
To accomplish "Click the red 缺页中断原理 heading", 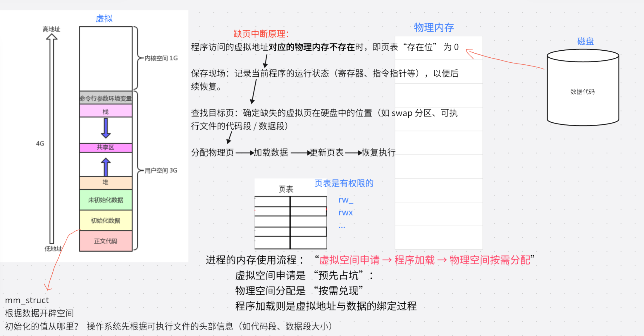I will point(261,34).
